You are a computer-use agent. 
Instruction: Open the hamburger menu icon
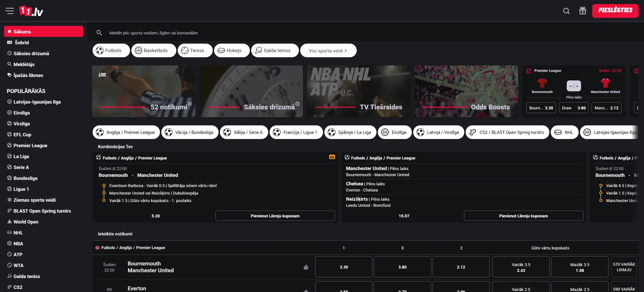pyautogui.click(x=10, y=11)
